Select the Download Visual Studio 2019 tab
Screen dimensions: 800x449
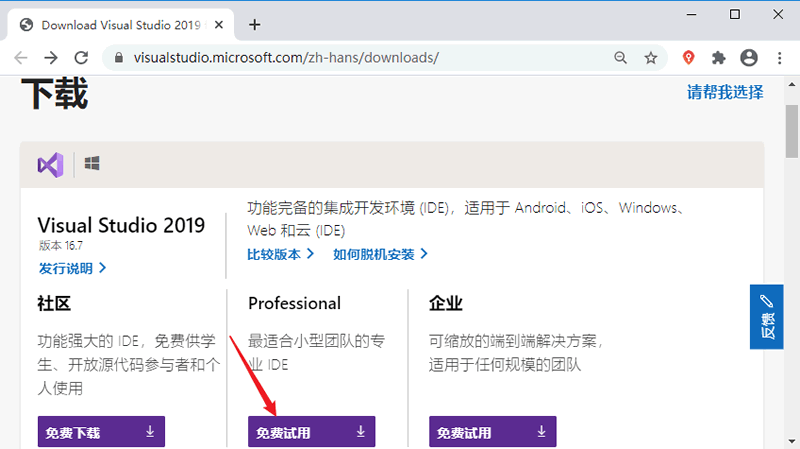[x=121, y=25]
